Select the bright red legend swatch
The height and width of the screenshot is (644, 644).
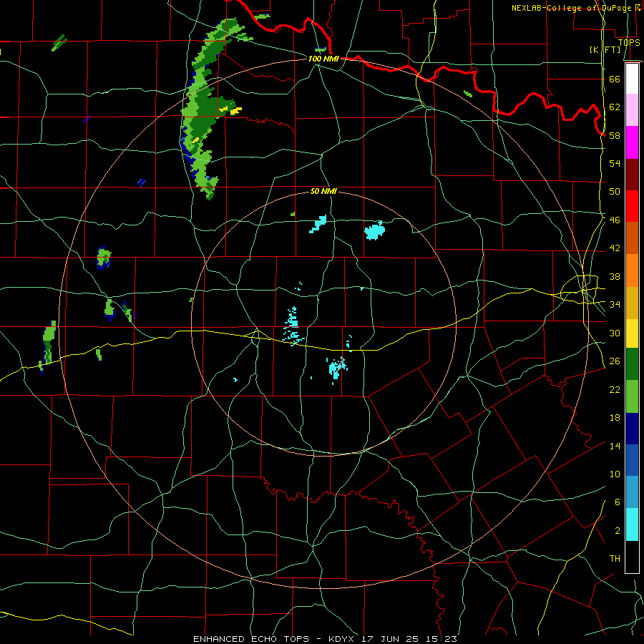[x=632, y=206]
